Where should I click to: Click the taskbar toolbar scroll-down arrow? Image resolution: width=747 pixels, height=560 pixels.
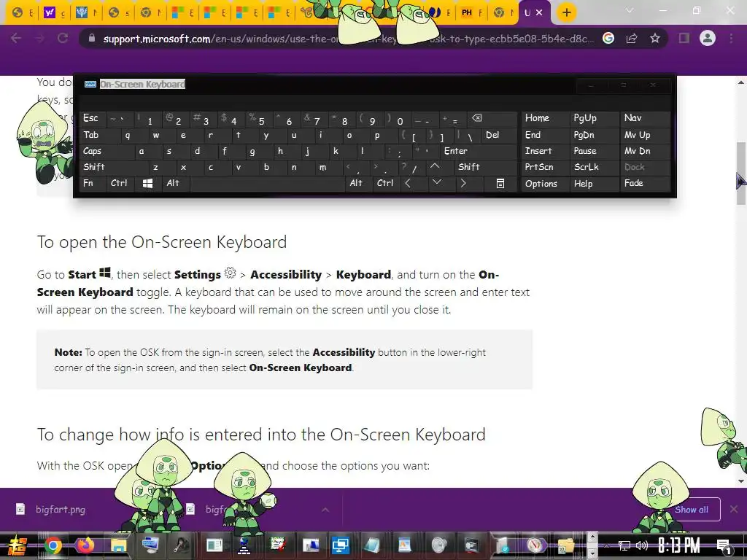(x=592, y=553)
